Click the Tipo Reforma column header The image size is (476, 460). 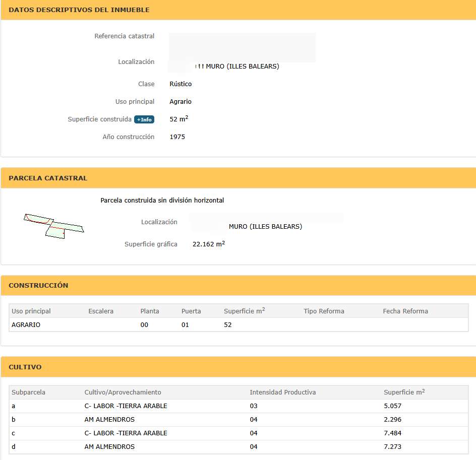(x=324, y=311)
